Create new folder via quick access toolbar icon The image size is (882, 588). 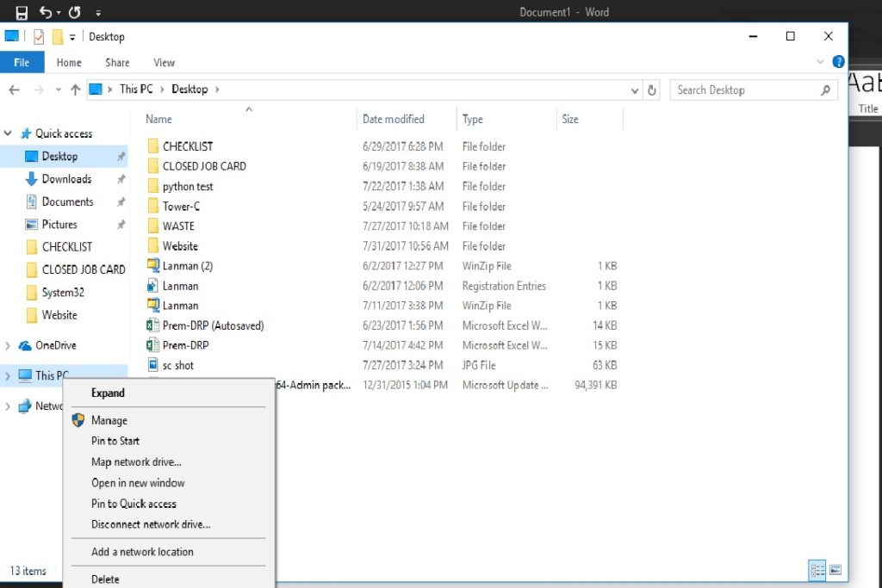click(x=58, y=37)
